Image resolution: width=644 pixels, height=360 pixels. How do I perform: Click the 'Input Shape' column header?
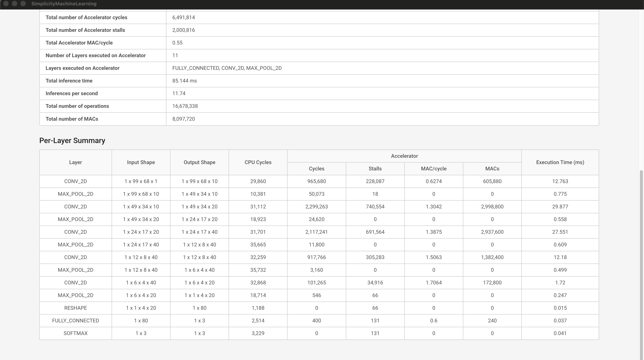tap(141, 162)
